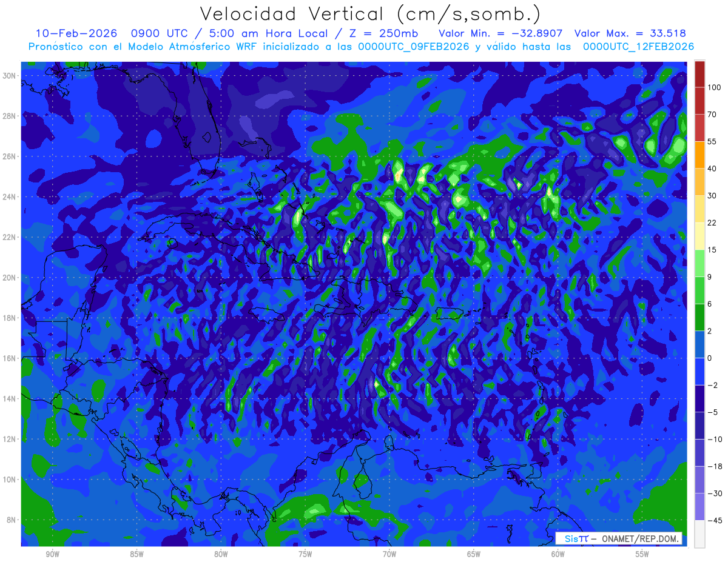
Task: Click the green color bar segment between 6 and 9
Action: coord(699,290)
